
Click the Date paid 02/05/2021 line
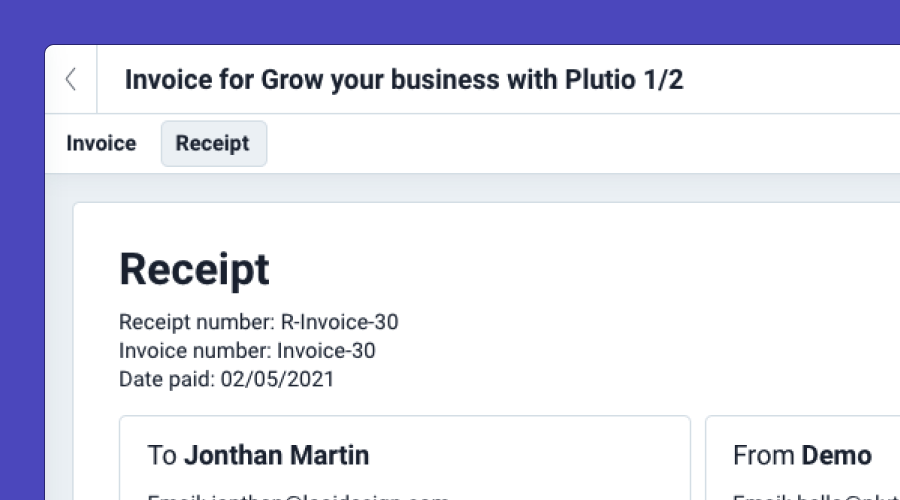pos(226,379)
